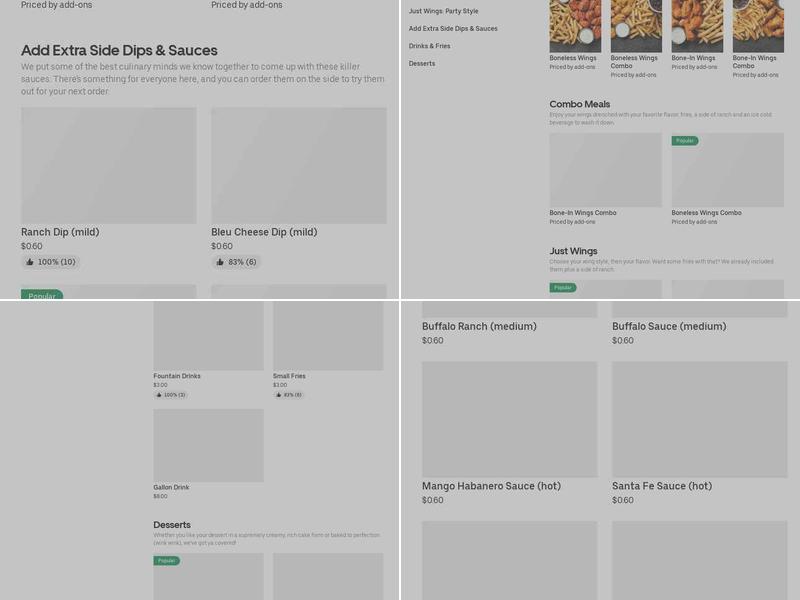Open the Ranch Dip (mild) item name
The width and height of the screenshot is (800, 600).
click(x=60, y=232)
